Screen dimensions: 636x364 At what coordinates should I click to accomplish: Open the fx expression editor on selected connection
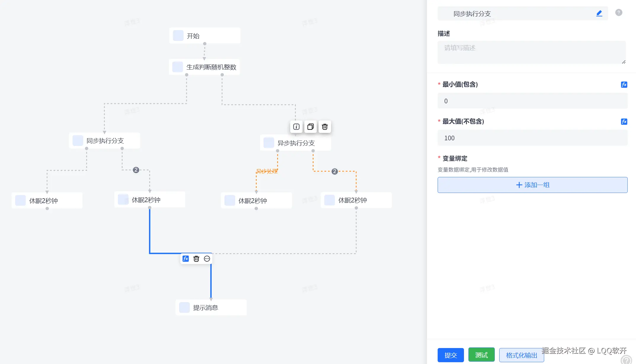pos(186,258)
